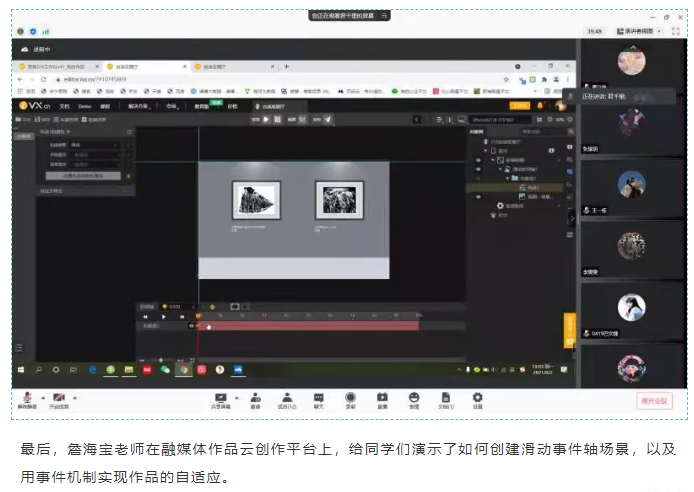Screen dimensions: 694x492
Task: Open the chat icon in meeting toolbar
Action: coord(319,400)
